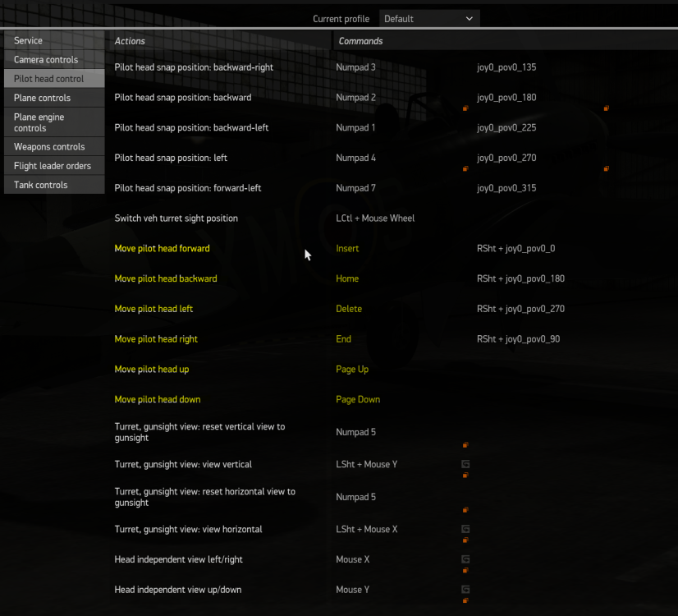Click the orange icon below Numpad 5 vertical reset binding
Image resolution: width=678 pixels, height=616 pixels.
coord(465,445)
